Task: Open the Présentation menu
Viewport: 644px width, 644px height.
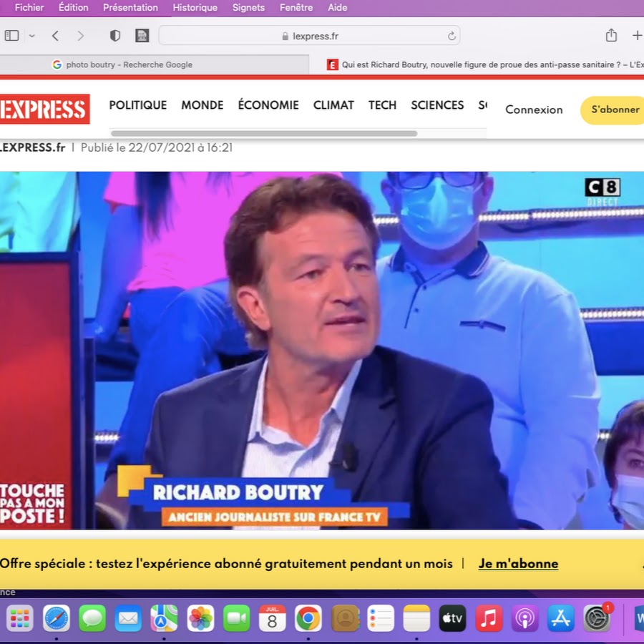Action: point(130,7)
